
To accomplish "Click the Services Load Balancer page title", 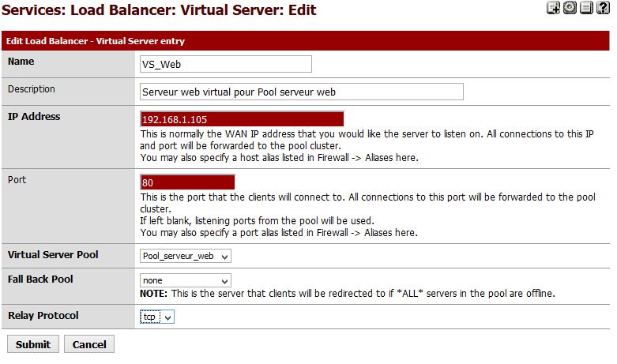I will pyautogui.click(x=160, y=10).
